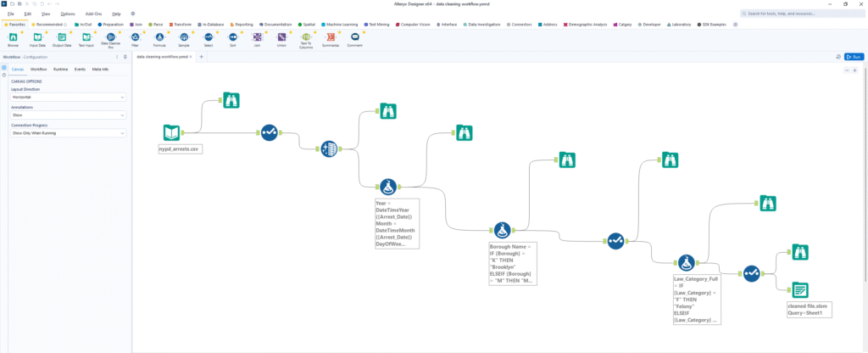This screenshot has height=353, width=868.
Task: Click the Text To Columns tool
Action: [x=306, y=37]
